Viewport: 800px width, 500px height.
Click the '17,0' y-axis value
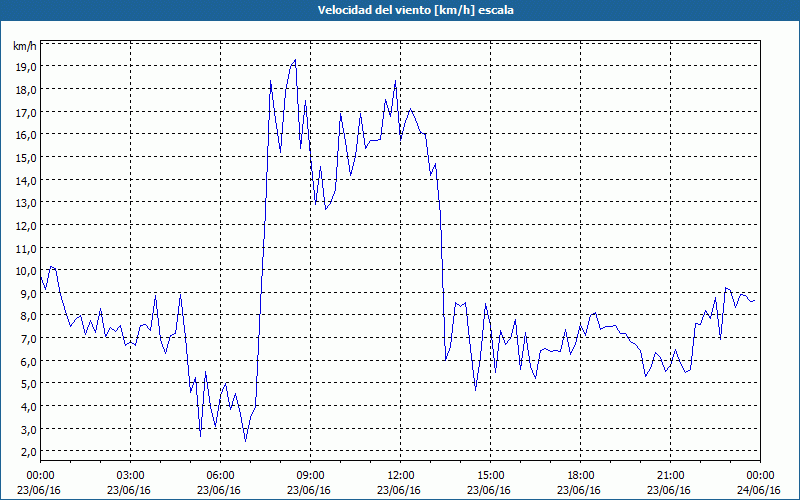coord(25,112)
